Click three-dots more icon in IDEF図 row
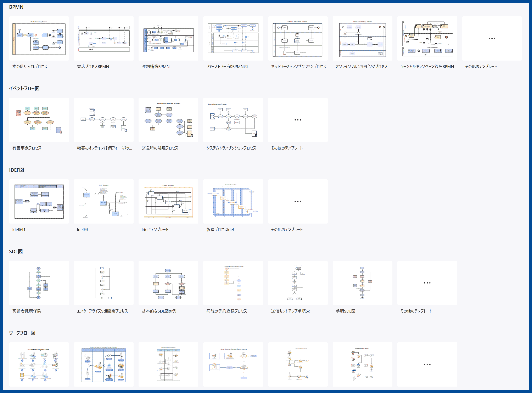This screenshot has width=532, height=393. coord(298,202)
